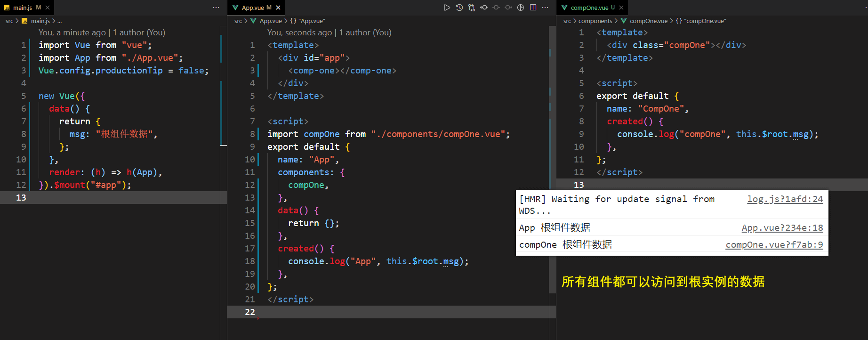Close the App.vue tab

(278, 8)
